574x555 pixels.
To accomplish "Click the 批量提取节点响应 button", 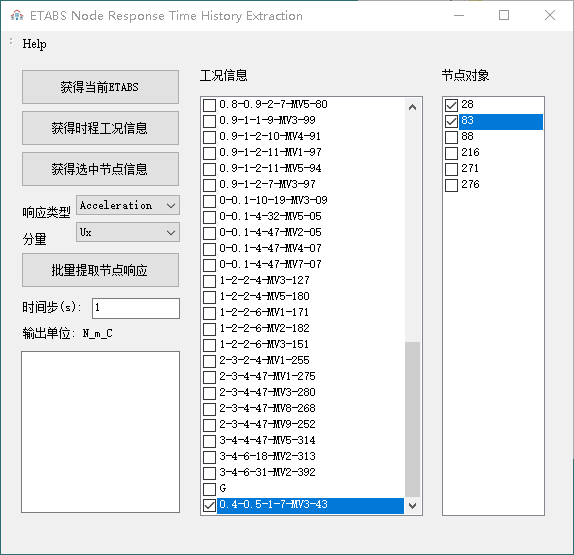I will click(x=100, y=270).
